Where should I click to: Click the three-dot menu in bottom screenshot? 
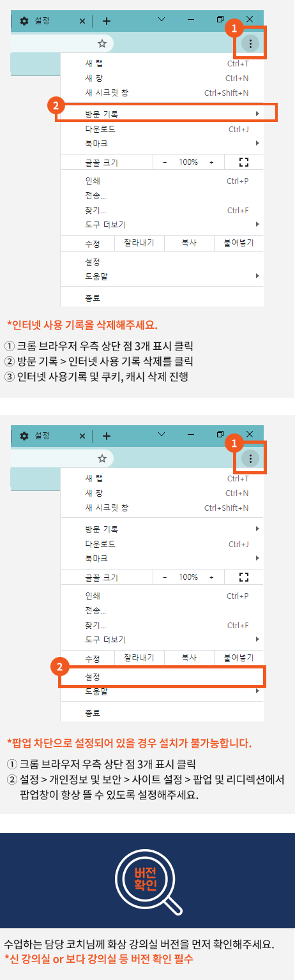[251, 458]
